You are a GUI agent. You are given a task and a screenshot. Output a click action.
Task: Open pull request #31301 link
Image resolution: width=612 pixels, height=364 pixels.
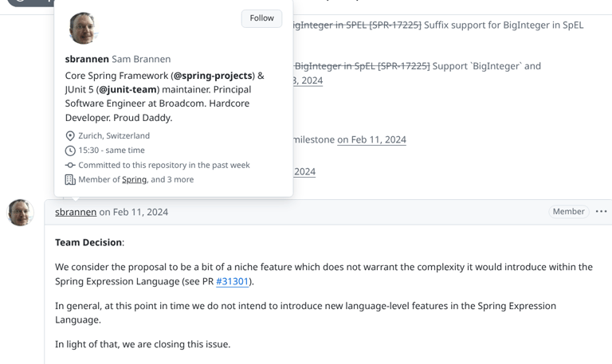click(233, 281)
